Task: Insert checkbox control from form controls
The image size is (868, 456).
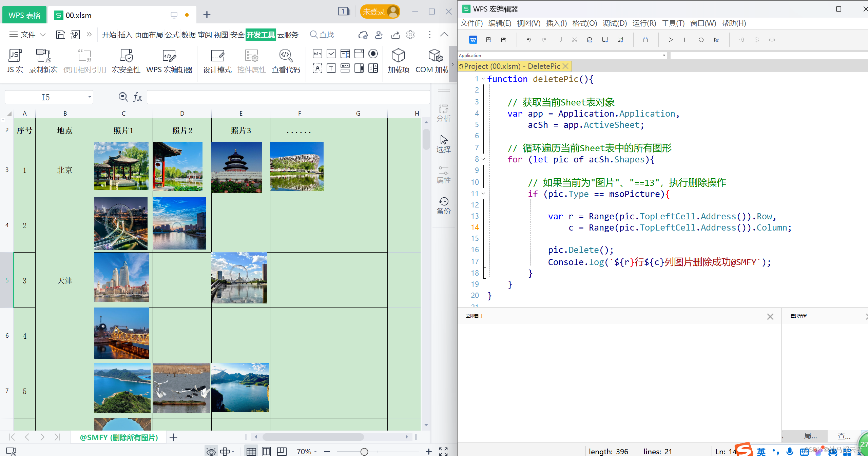Action: pos(331,54)
